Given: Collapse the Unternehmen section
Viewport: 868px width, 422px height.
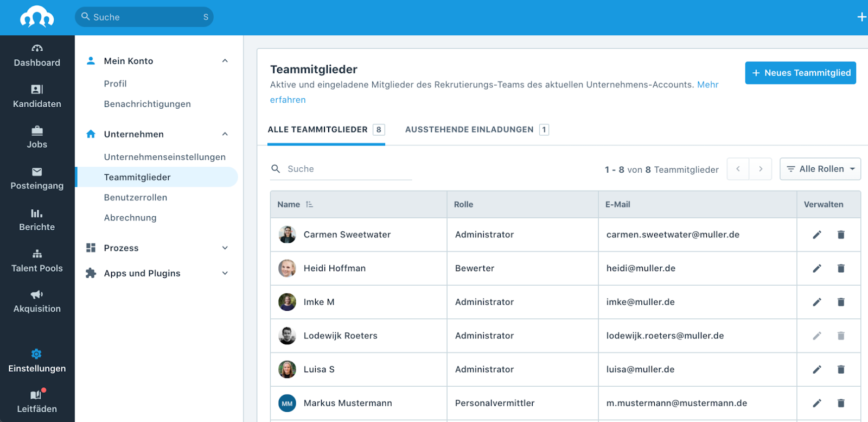Looking at the screenshot, I should pyautogui.click(x=225, y=134).
